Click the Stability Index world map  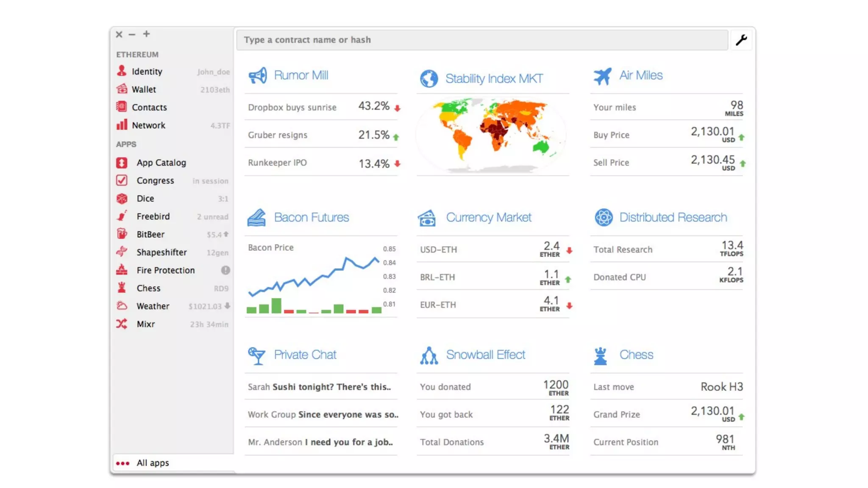click(x=492, y=133)
